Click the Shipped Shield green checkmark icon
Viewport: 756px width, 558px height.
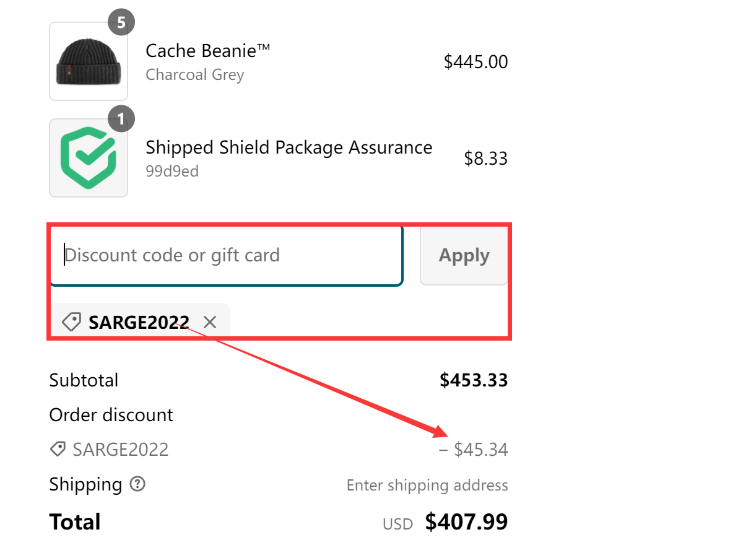[89, 158]
